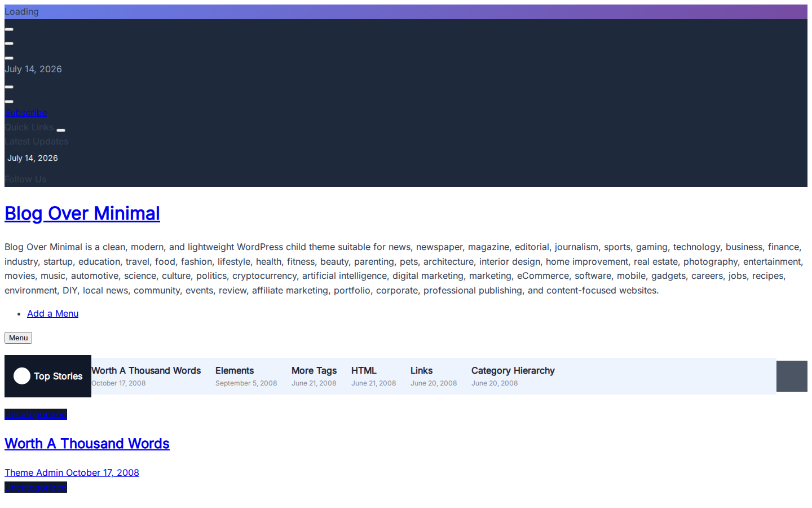Open the More Tags ticker story
The height and width of the screenshot is (508, 812).
coord(314,370)
